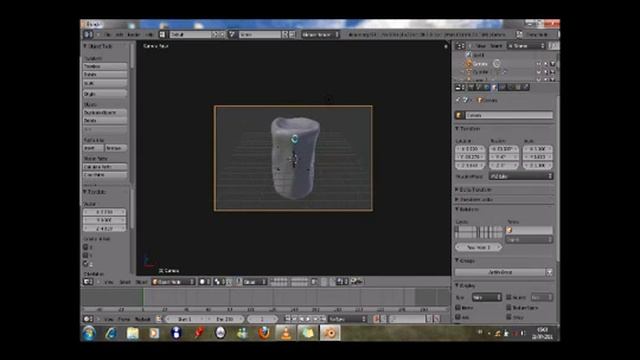The image size is (640, 360).
Task: Open the No Sync playback dropdown
Action: coord(347,319)
